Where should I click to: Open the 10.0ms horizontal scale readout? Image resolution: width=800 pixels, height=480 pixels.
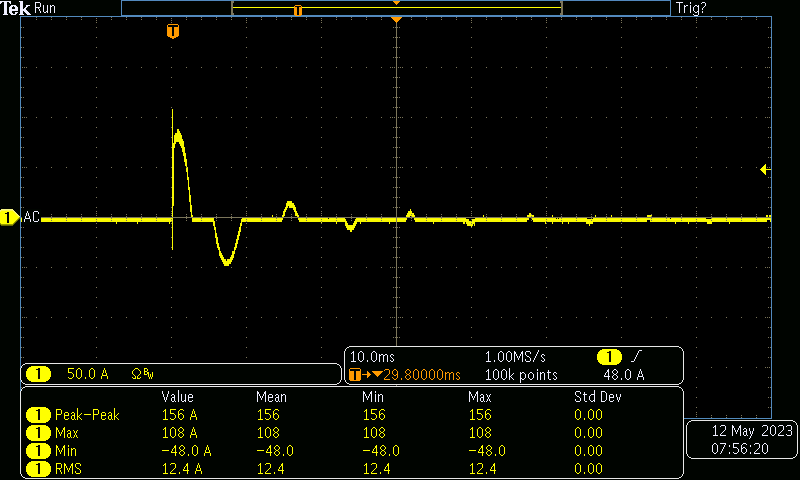coord(374,357)
